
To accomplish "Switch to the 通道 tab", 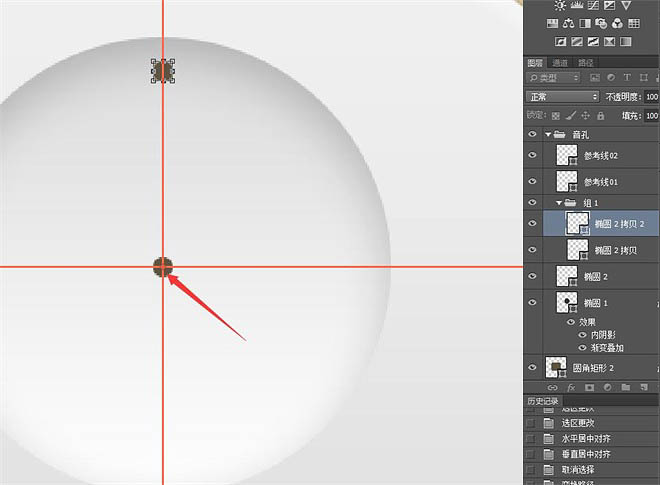I will 557,62.
